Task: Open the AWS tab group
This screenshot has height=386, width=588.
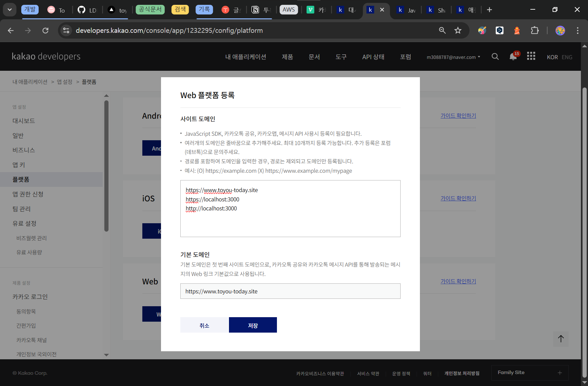Action: [x=289, y=10]
